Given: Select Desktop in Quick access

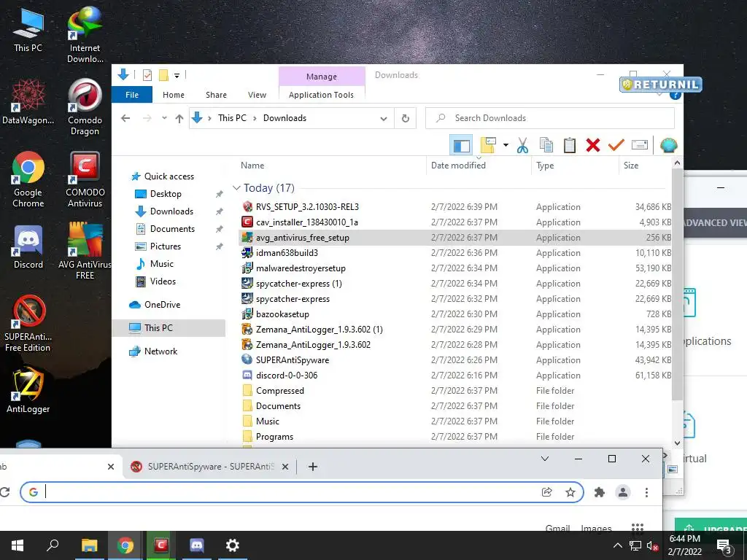Looking at the screenshot, I should coord(166,194).
